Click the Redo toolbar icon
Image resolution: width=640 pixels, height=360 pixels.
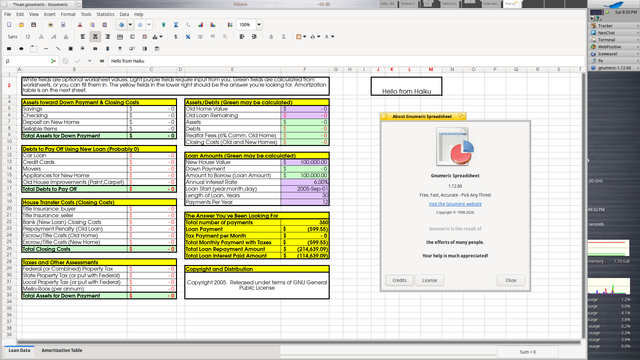(x=140, y=25)
